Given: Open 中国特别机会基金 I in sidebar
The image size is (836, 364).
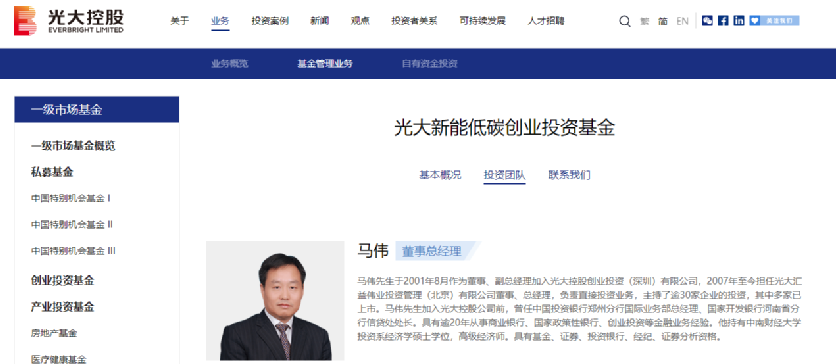Looking at the screenshot, I should pos(70,198).
